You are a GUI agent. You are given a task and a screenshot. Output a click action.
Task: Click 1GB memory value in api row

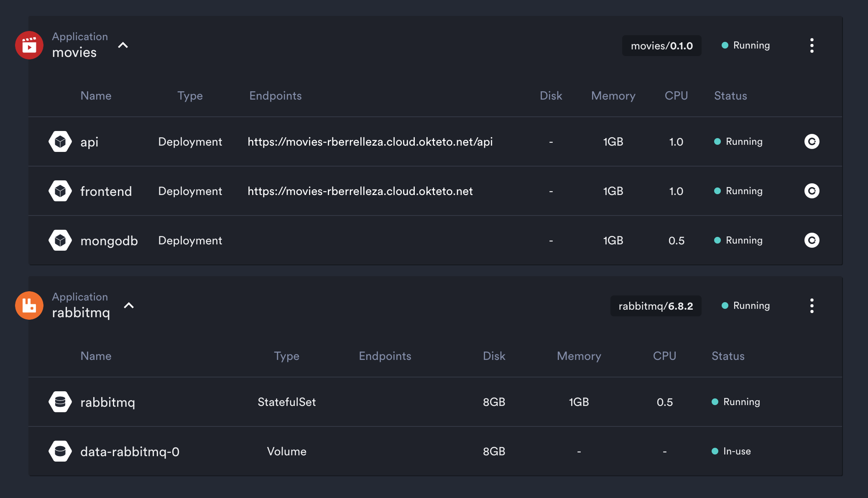[613, 142]
